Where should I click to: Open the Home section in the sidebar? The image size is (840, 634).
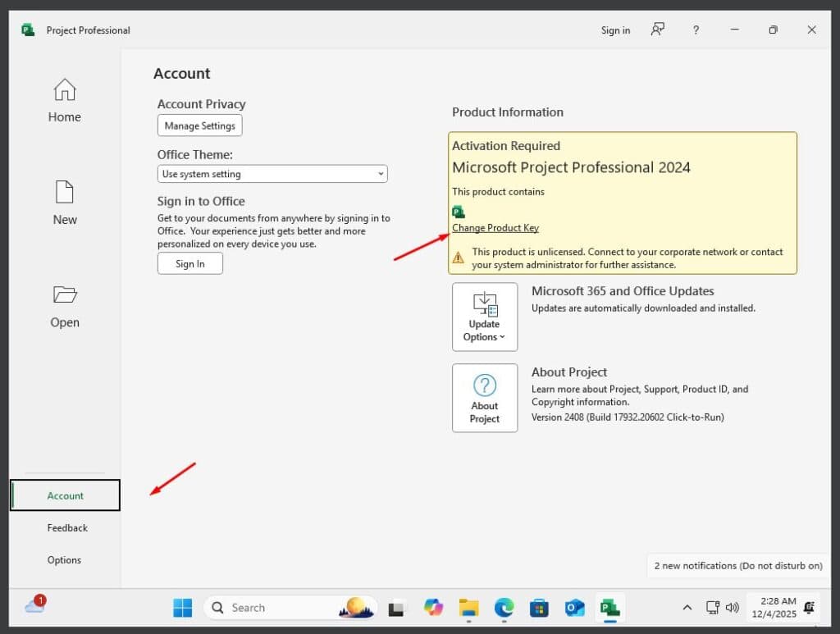(64, 98)
